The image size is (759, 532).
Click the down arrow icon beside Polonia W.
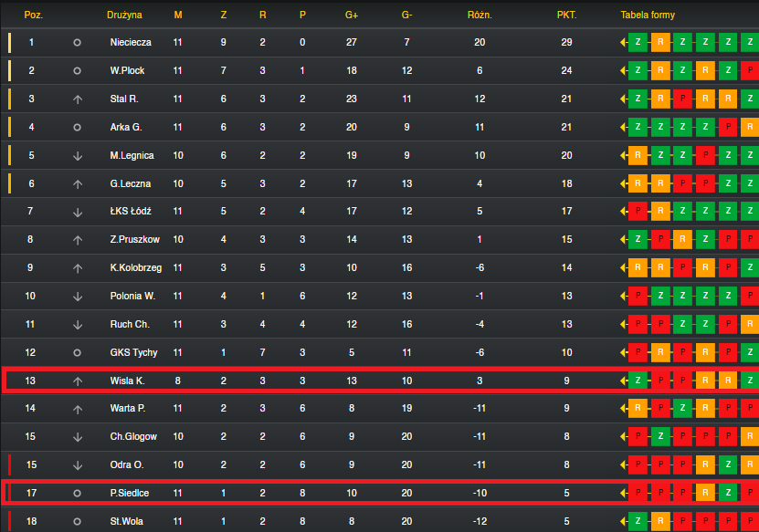[78, 297]
